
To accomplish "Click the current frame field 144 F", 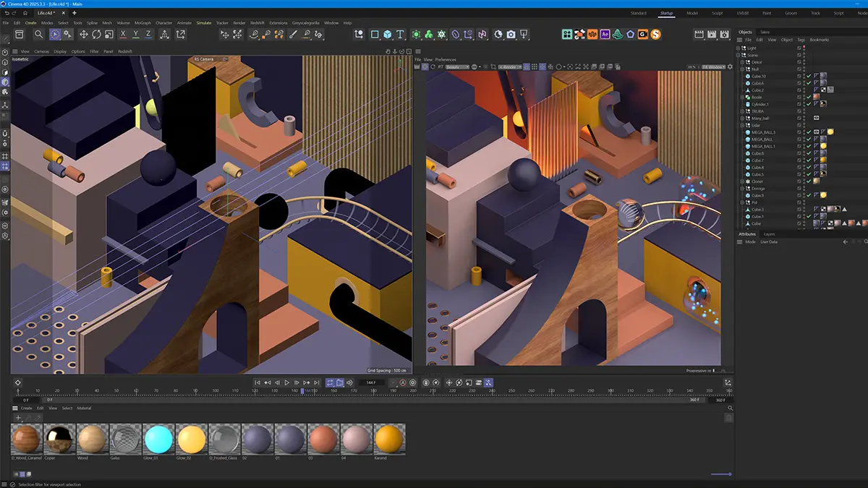I will (372, 382).
